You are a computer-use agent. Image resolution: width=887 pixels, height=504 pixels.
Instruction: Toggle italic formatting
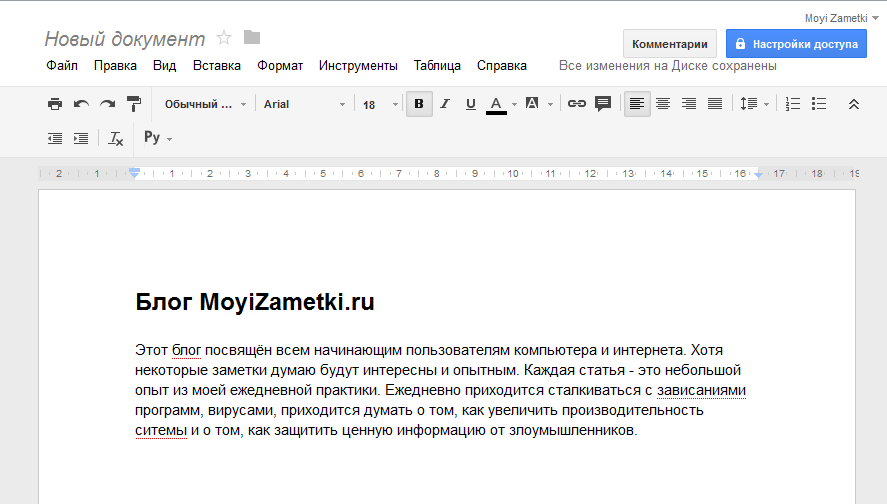445,104
